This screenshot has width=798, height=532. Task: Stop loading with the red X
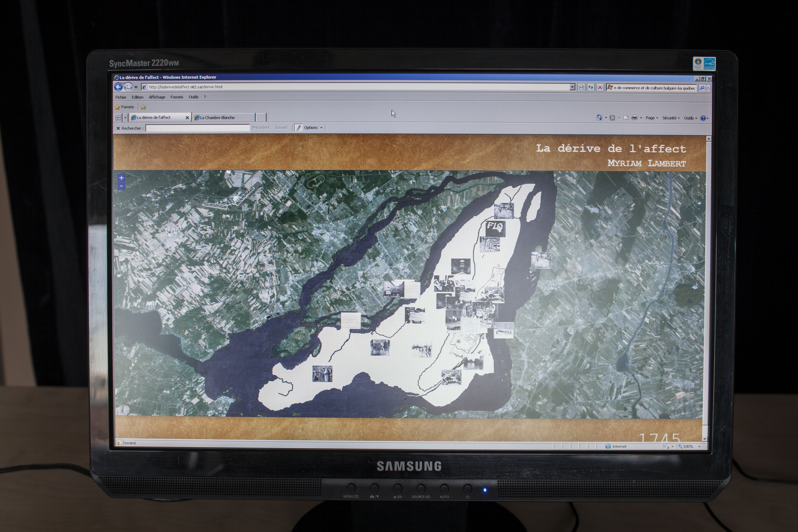(600, 88)
